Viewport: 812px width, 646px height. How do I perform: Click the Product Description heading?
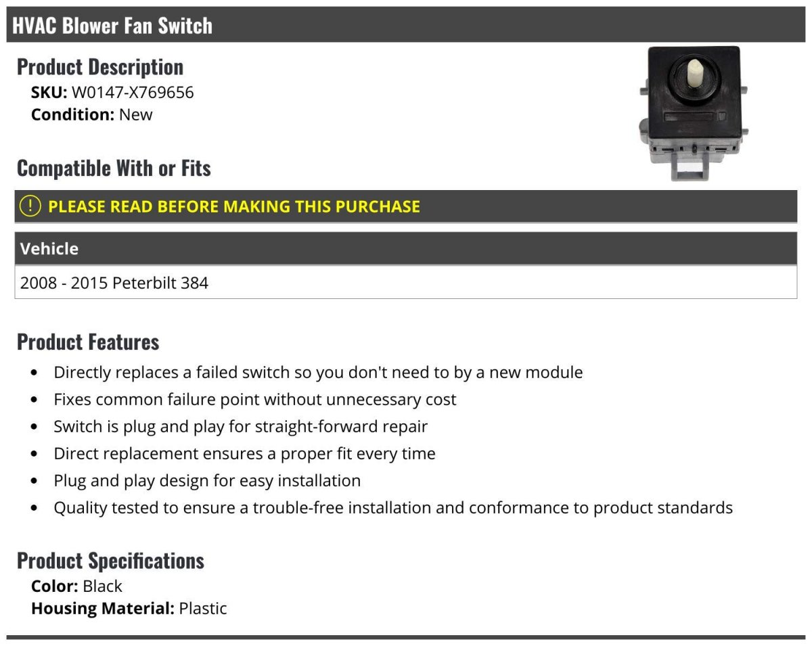100,67
